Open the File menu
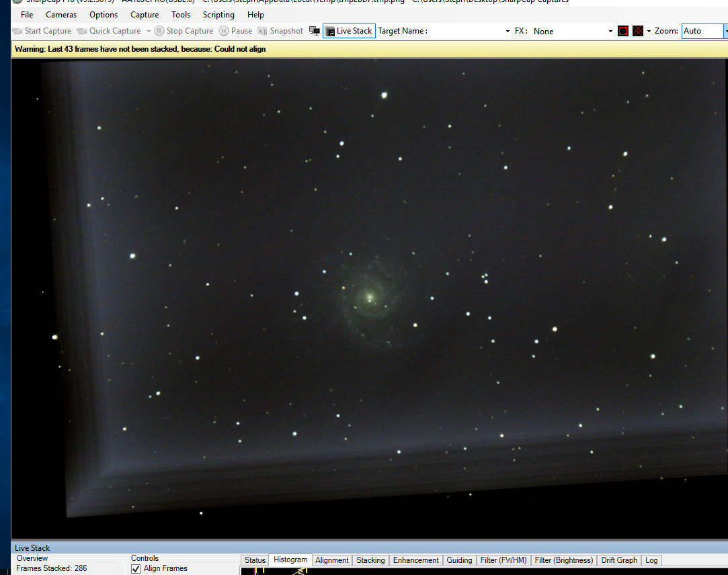The height and width of the screenshot is (575, 728). pos(27,15)
